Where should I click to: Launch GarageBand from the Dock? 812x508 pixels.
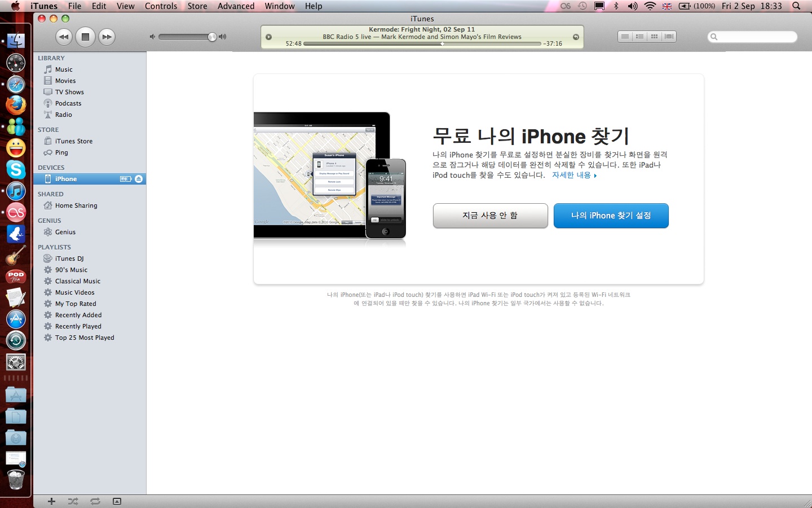[16, 256]
